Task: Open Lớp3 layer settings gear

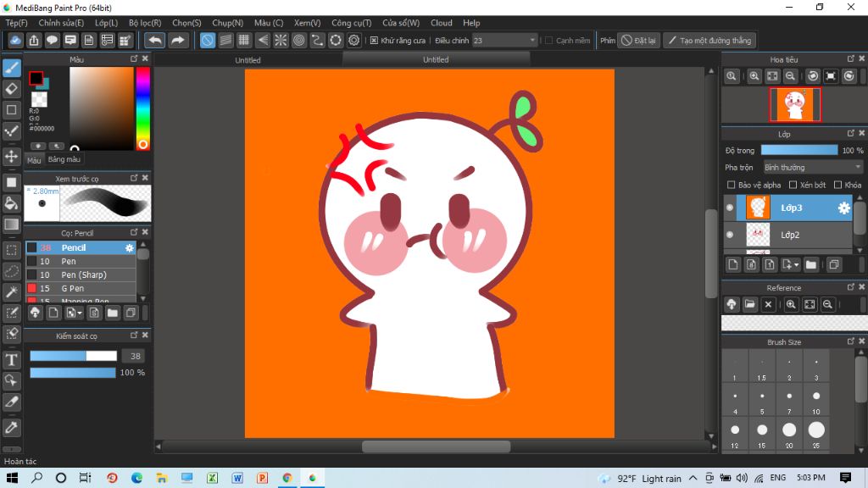Action: 843,208
